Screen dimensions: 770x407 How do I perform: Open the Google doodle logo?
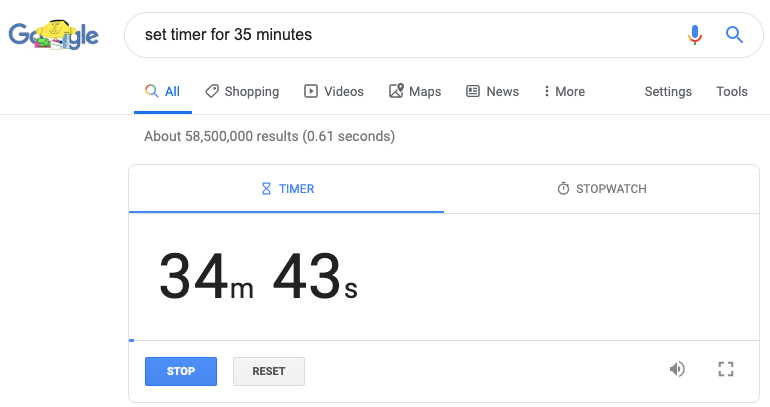coord(54,35)
